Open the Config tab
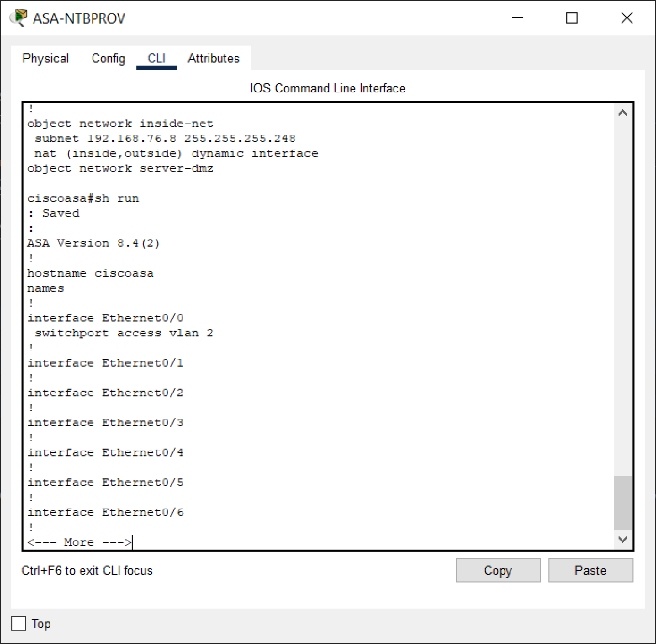656x644 pixels. pos(108,58)
